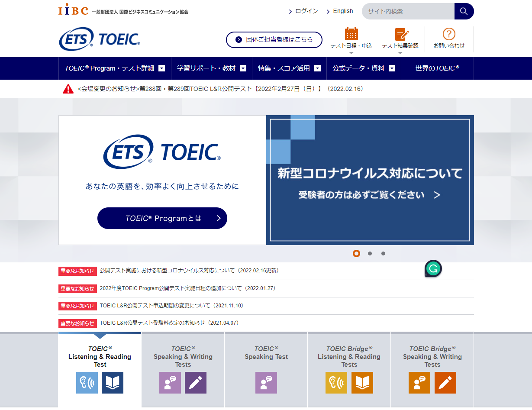Click the IIBC logo at top
Viewport: 532px width, 410px height.
pyautogui.click(x=73, y=9)
